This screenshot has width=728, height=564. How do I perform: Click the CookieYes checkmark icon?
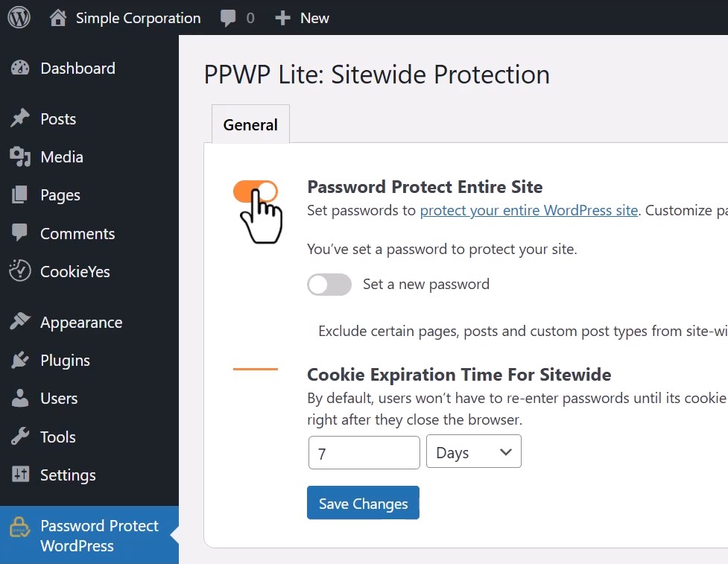[x=20, y=271]
